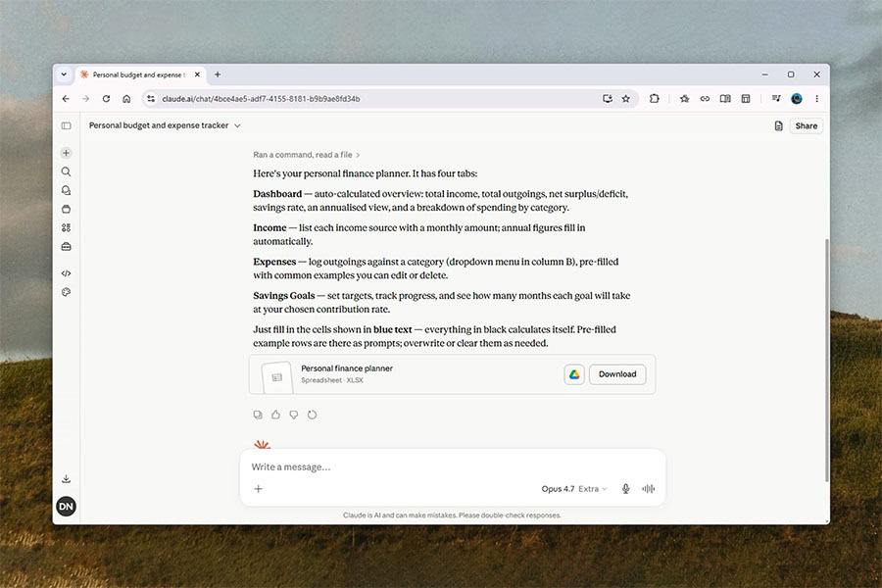Click the download apps icon in sidebar
Viewport: 882px width, 588px height.
[66, 479]
